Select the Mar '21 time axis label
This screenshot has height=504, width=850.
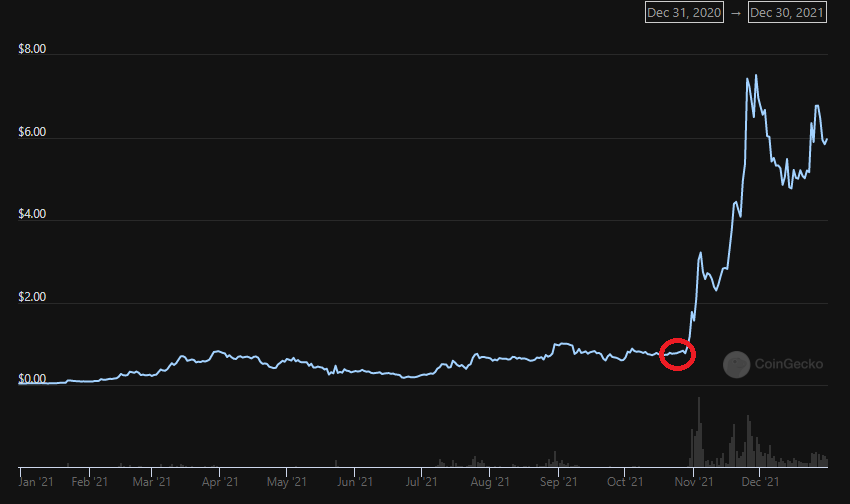click(x=150, y=483)
